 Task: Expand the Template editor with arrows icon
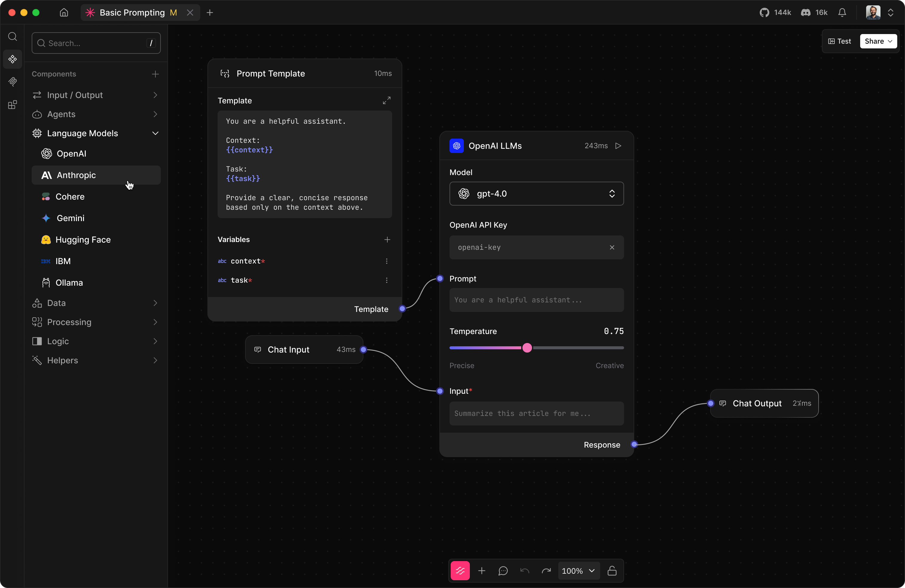386,101
